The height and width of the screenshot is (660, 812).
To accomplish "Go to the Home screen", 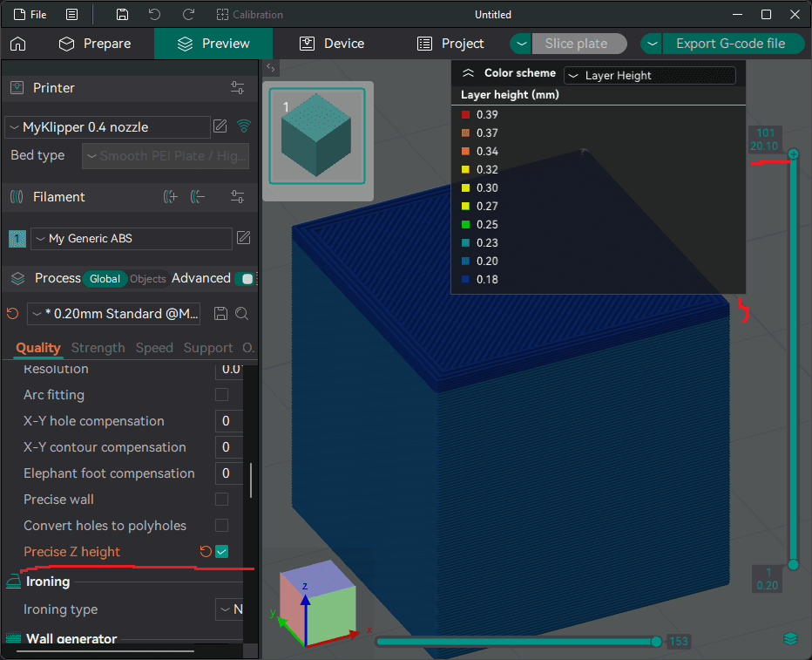I will coord(18,44).
